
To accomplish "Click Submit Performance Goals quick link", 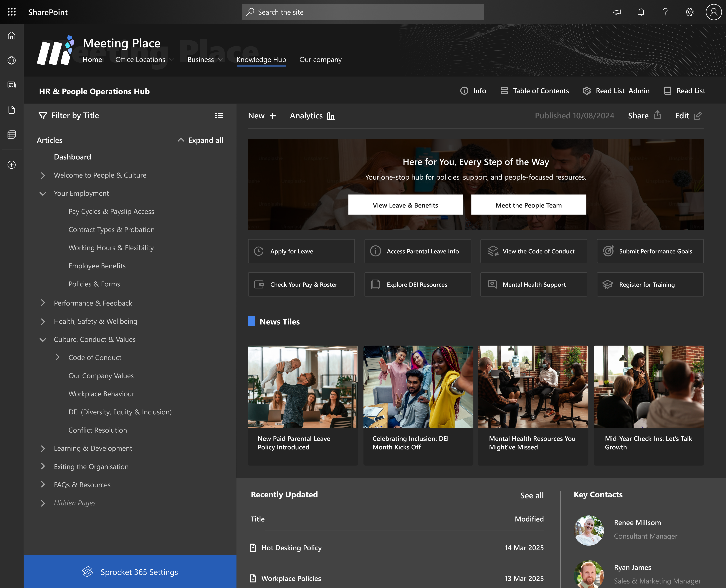I will point(650,251).
